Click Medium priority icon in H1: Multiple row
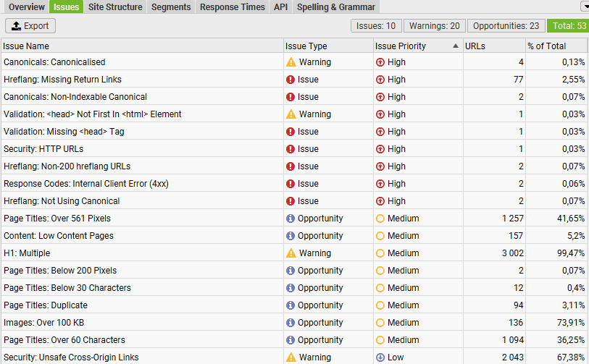589x364 pixels. pos(380,253)
